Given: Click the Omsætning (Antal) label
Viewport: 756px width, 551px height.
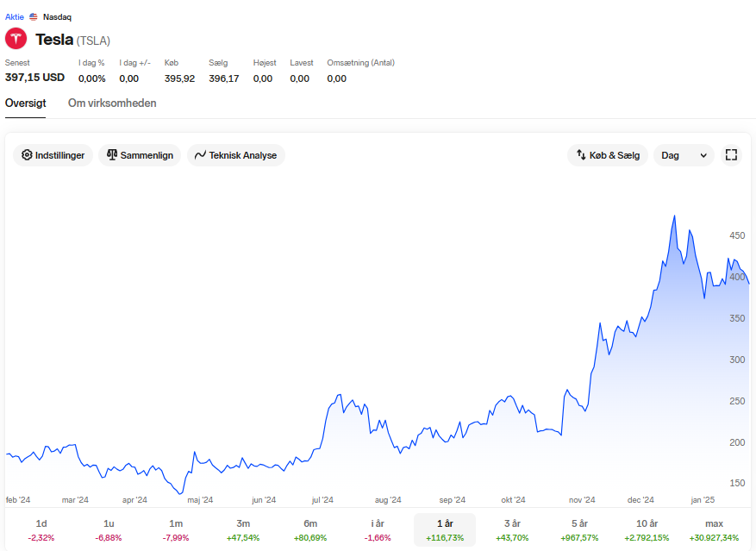Looking at the screenshot, I should [360, 63].
